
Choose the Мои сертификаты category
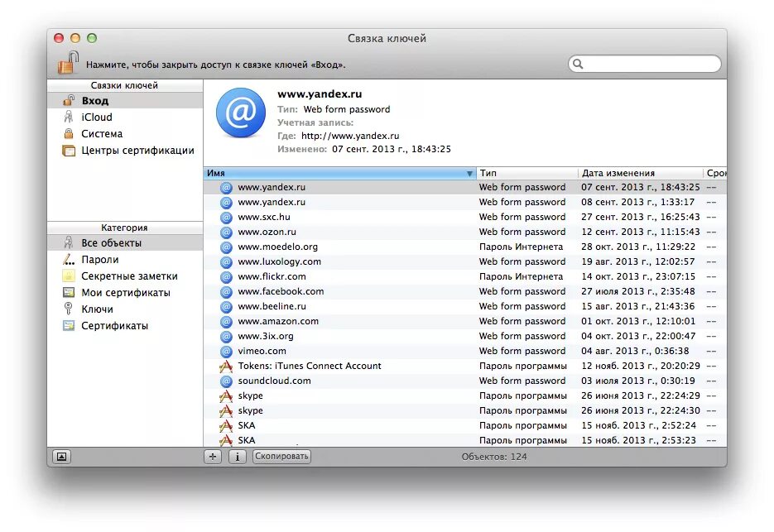(125, 293)
